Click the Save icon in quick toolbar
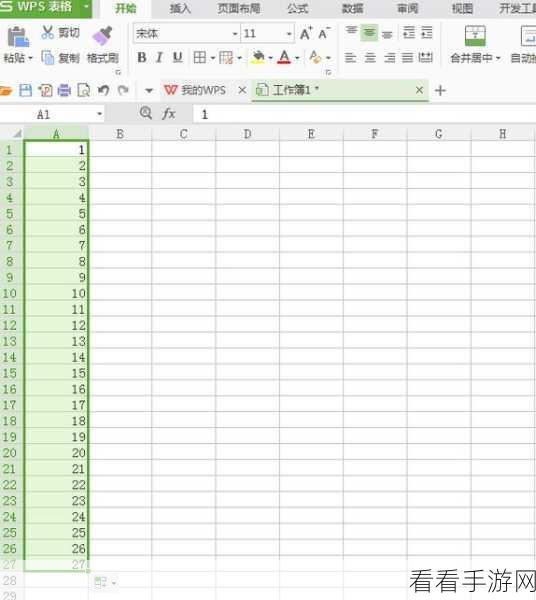 point(26,90)
